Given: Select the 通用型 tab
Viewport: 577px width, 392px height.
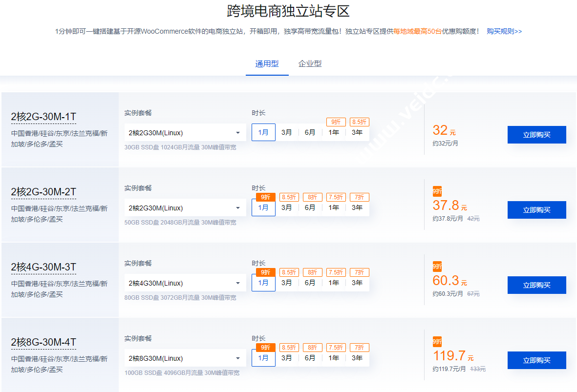Looking at the screenshot, I should 267,64.
